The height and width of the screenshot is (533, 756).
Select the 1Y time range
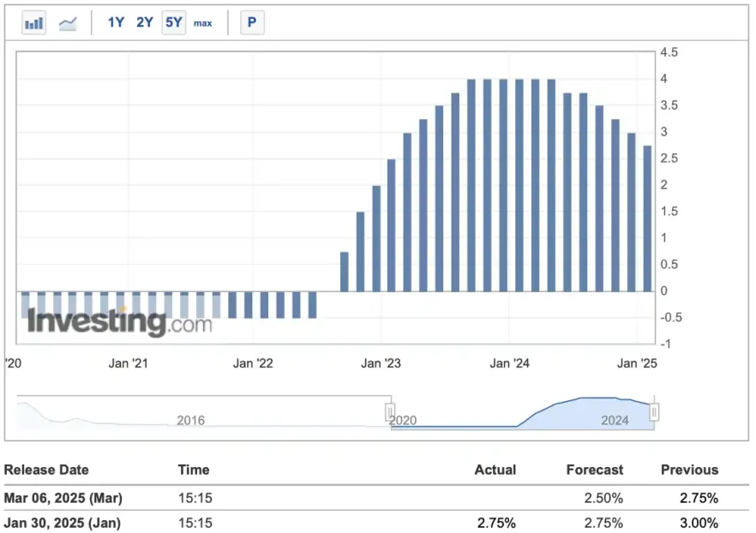tap(116, 23)
